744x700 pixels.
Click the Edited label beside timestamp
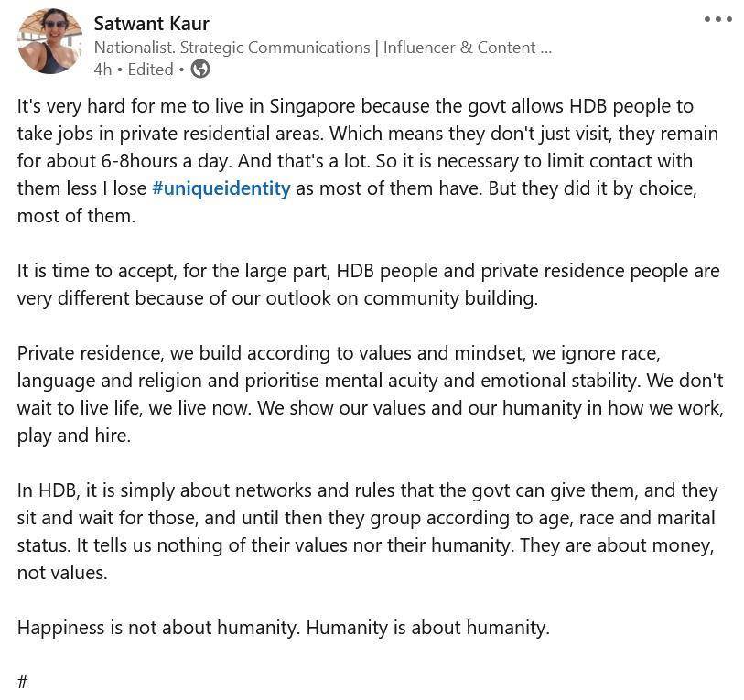150,70
